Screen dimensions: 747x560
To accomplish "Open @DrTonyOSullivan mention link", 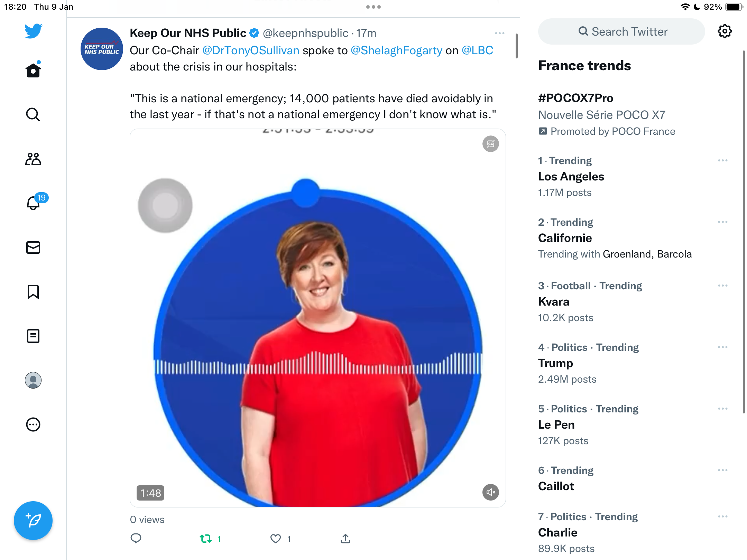I will [251, 50].
